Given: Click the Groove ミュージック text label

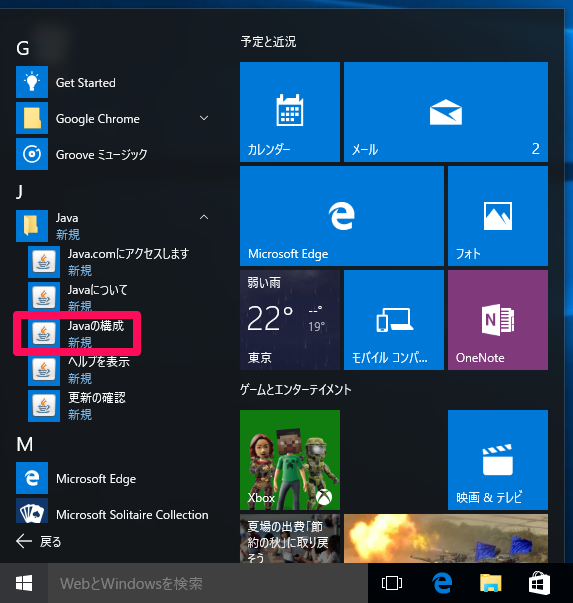Looking at the screenshot, I should tap(102, 155).
